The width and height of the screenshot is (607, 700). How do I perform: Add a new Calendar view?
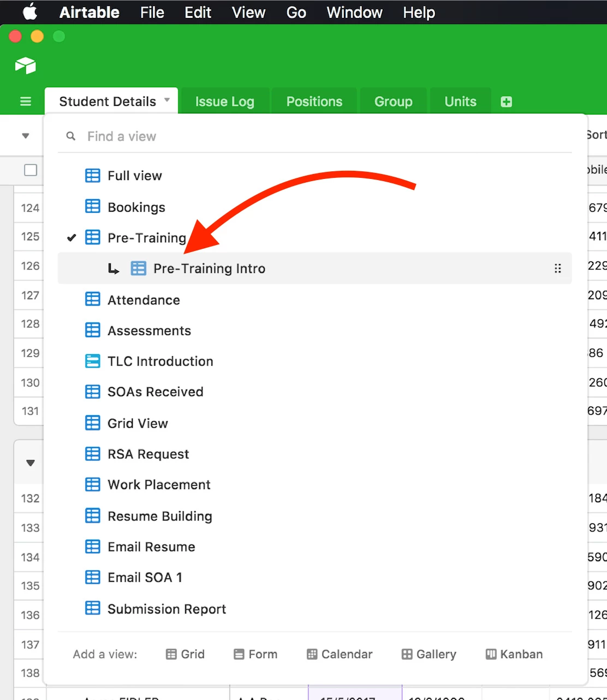(x=340, y=654)
